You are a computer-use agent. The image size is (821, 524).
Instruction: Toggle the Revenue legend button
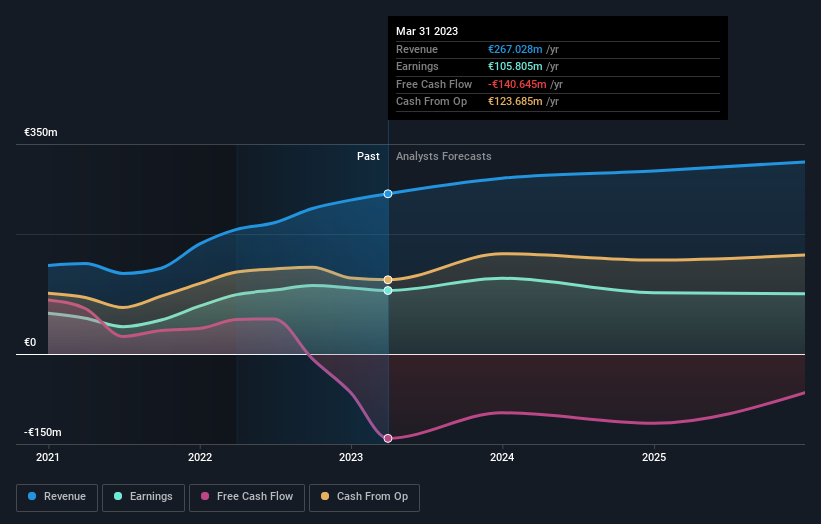(57, 497)
